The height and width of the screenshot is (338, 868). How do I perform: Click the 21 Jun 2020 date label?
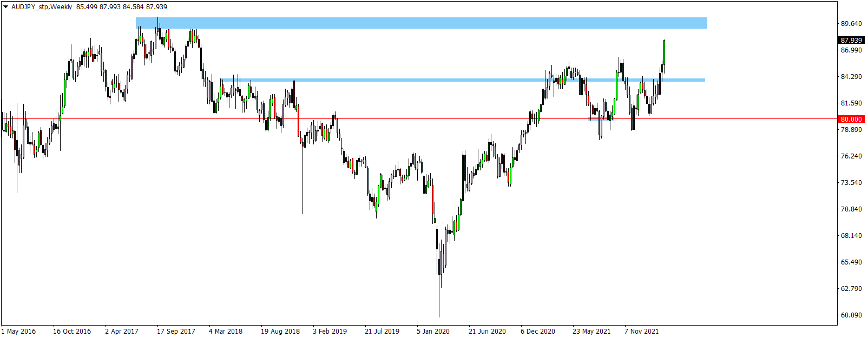[x=487, y=331]
